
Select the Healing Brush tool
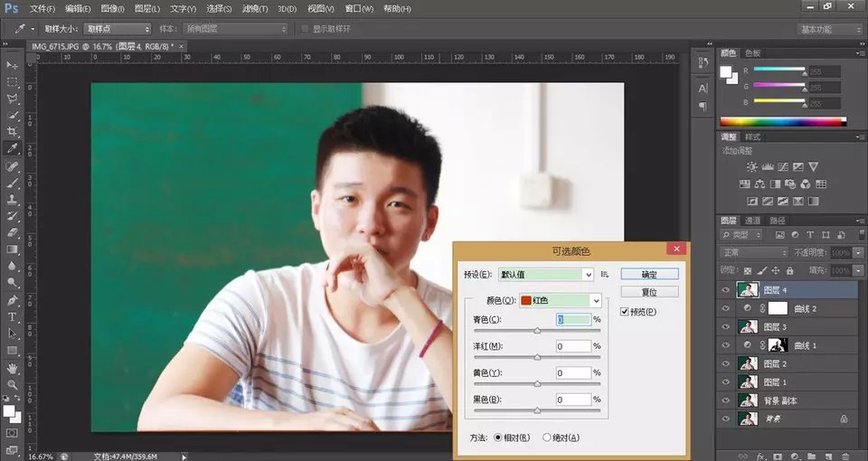tap(12, 166)
